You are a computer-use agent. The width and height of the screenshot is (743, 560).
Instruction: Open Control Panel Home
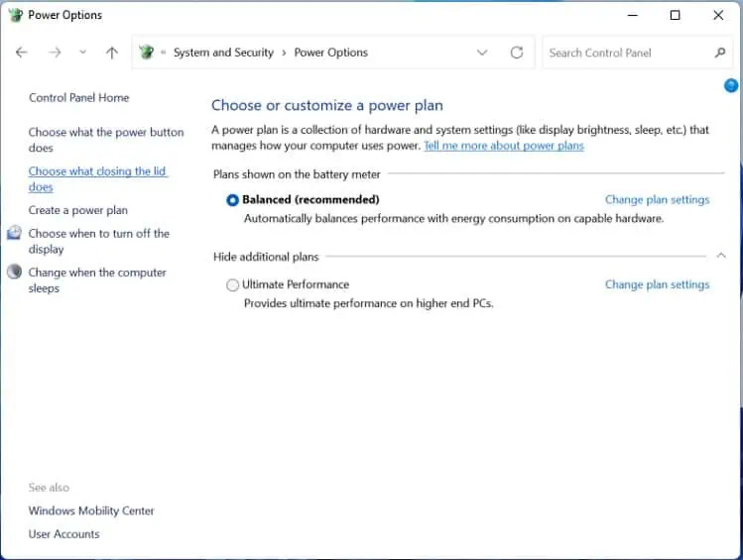(x=78, y=98)
